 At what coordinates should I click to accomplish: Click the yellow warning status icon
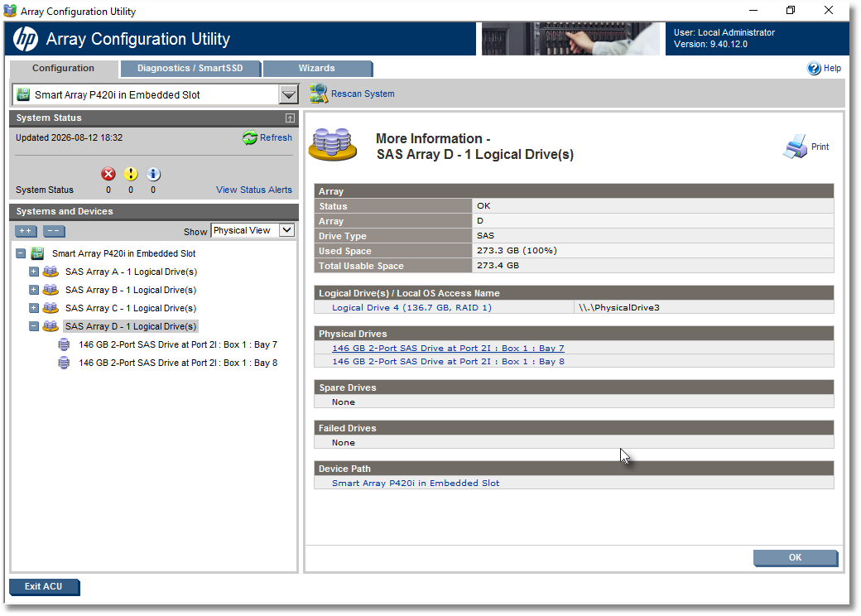[x=131, y=174]
